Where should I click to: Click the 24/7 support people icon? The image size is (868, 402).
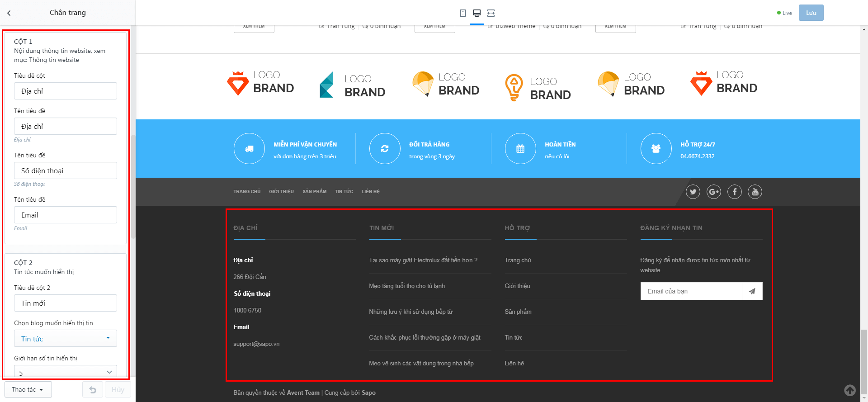[x=656, y=148]
